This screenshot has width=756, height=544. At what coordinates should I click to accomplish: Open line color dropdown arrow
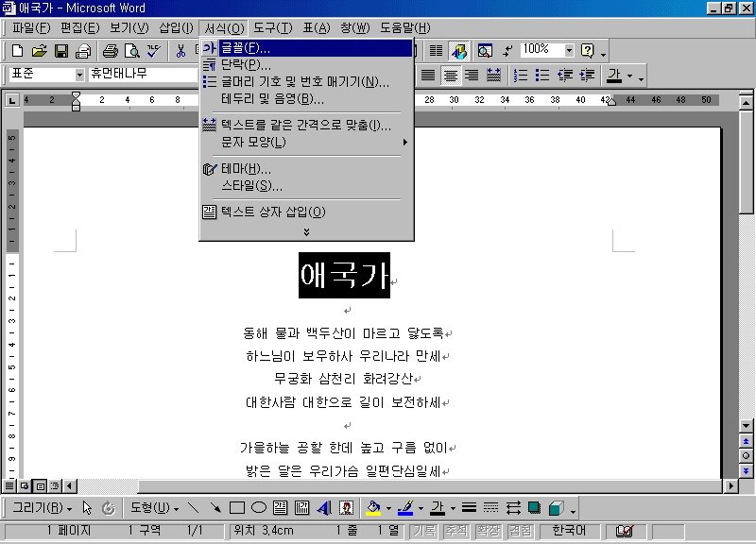click(x=421, y=508)
